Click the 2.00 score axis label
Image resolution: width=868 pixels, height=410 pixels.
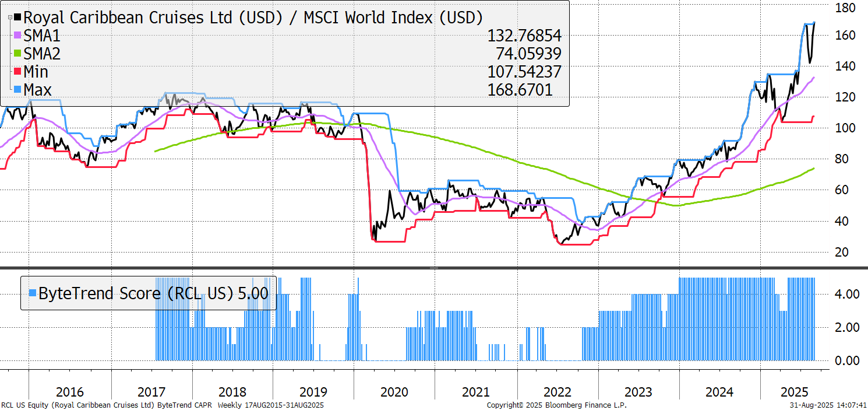click(x=847, y=327)
